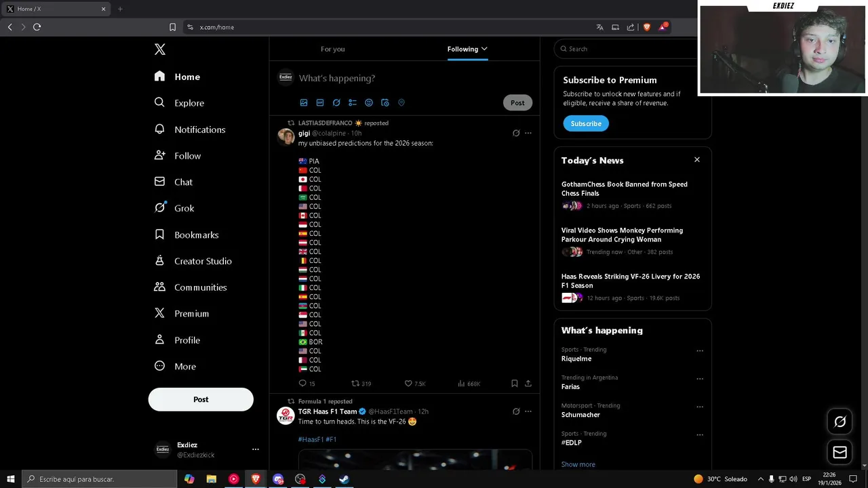Screen dimensions: 868x488
Task: Open more options on gigi's post
Action: point(528,134)
